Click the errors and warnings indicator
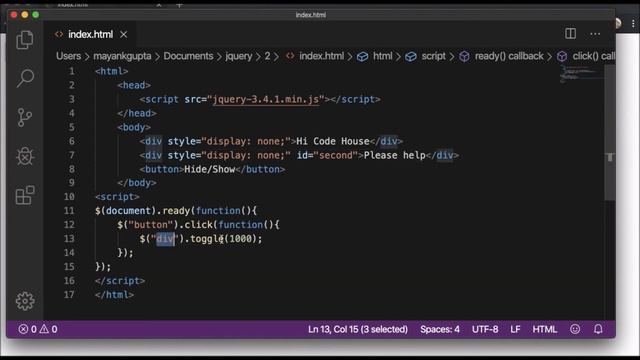Screen dimensions: 640x360 (x=38, y=329)
